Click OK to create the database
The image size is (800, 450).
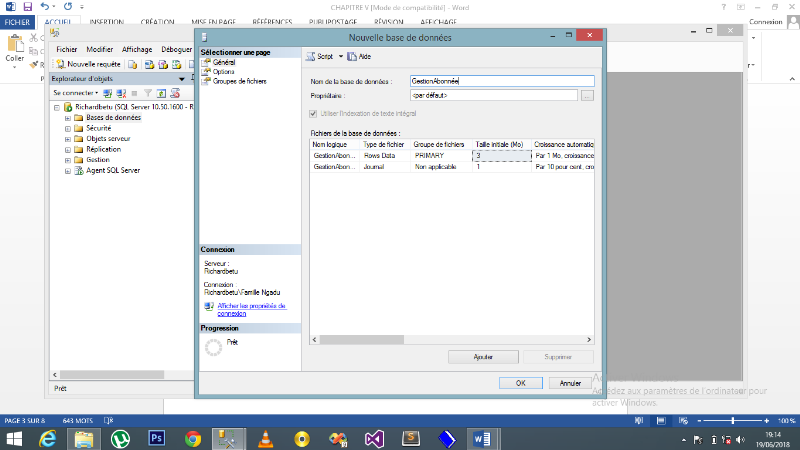pos(520,383)
